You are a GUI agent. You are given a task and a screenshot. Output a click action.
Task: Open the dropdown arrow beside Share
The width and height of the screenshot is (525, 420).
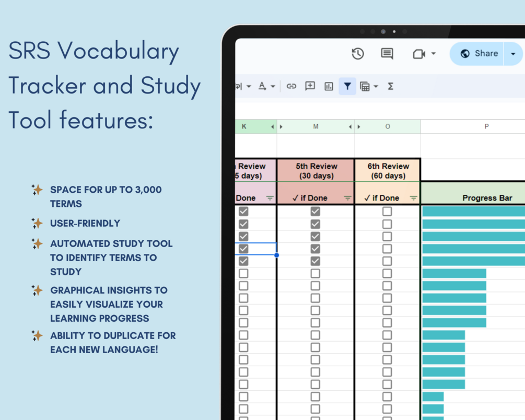513,54
